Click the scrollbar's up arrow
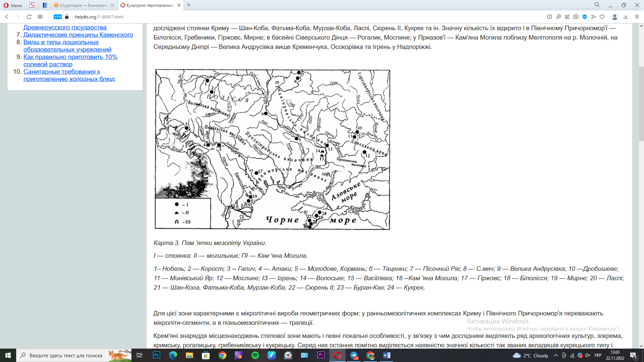The width and height of the screenshot is (644, 362). (x=641, y=26)
